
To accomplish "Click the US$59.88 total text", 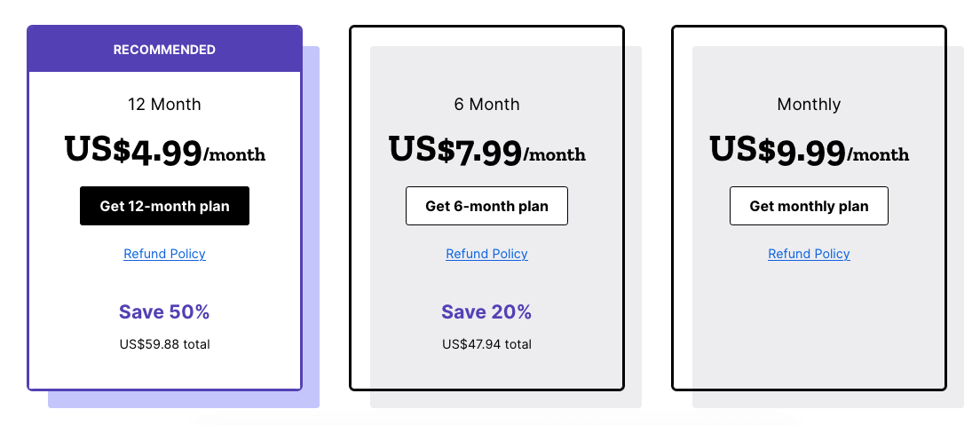I will coord(164,343).
